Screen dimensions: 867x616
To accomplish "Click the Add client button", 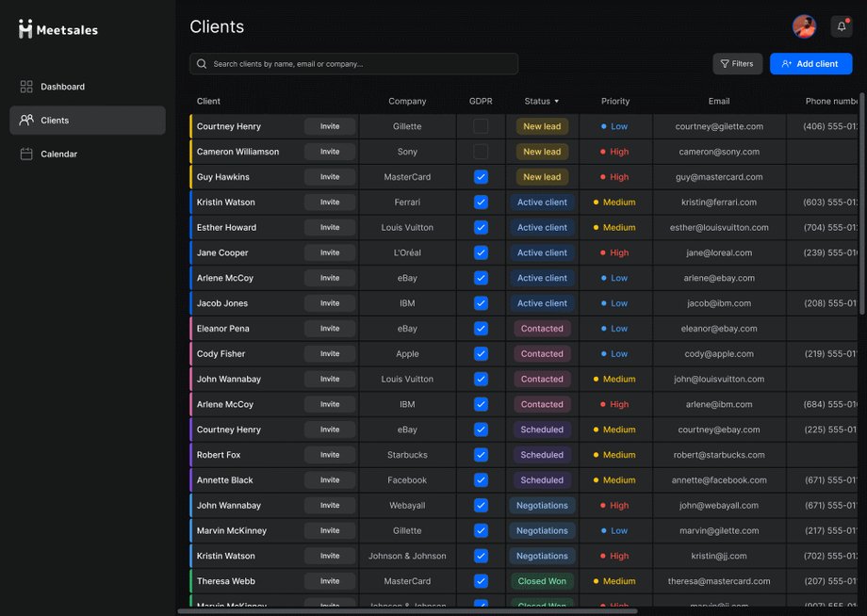I will coord(810,64).
